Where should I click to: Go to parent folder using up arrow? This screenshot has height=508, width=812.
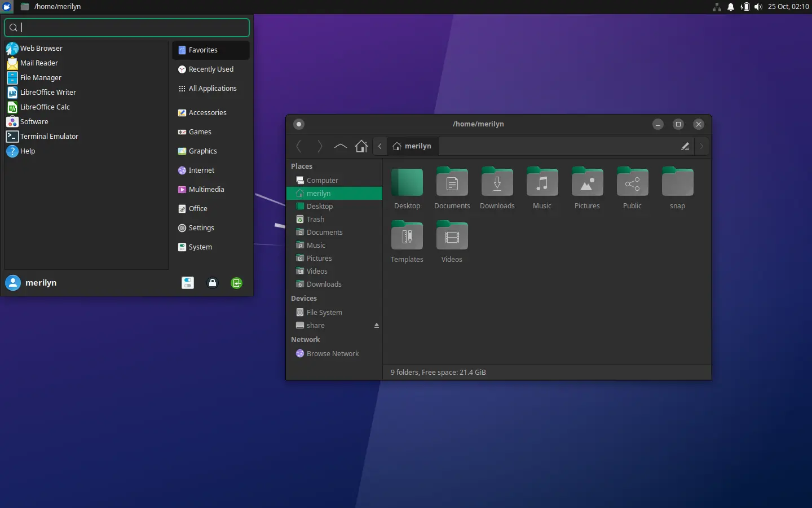pyautogui.click(x=340, y=146)
